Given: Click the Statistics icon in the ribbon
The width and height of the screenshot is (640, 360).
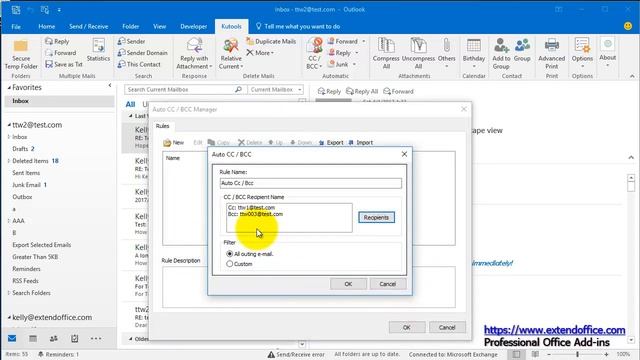Looking at the screenshot, I should (x=98, y=50).
